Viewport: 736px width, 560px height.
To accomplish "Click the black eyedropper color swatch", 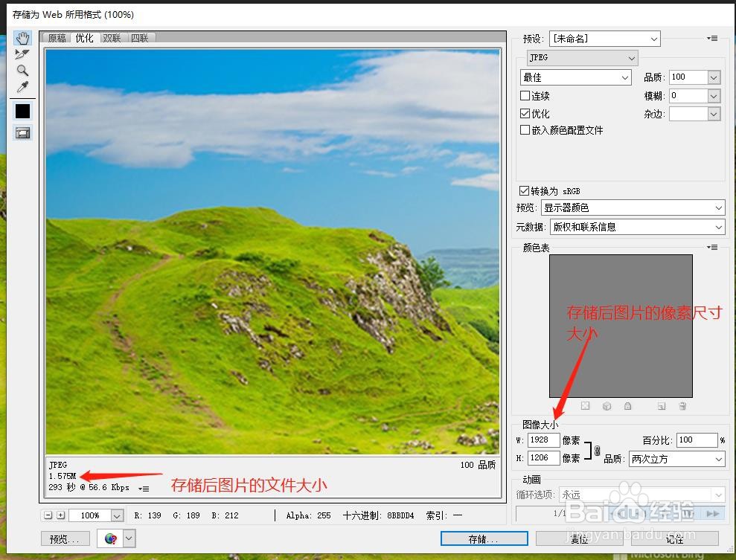I will [x=22, y=111].
